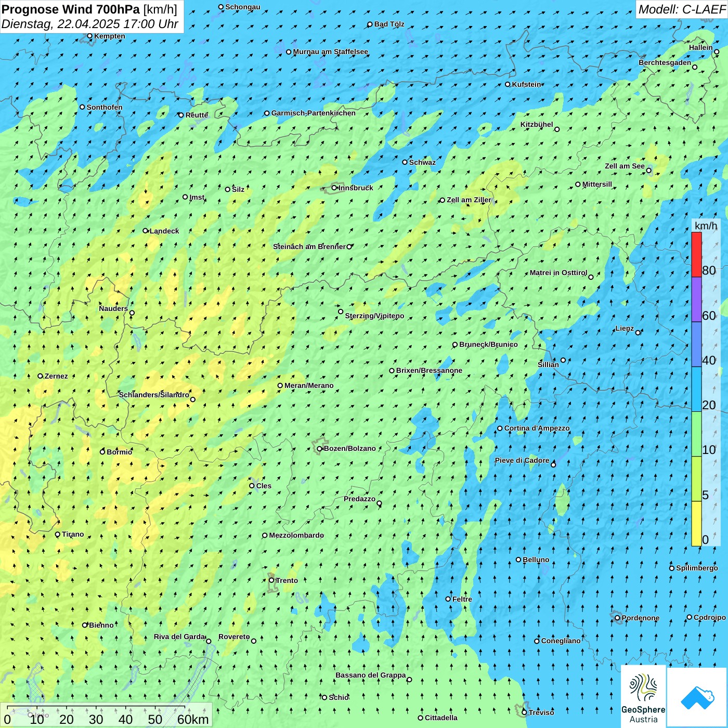Click the Feltre city label
Image resolution: width=728 pixels, height=728 pixels.
(x=462, y=600)
